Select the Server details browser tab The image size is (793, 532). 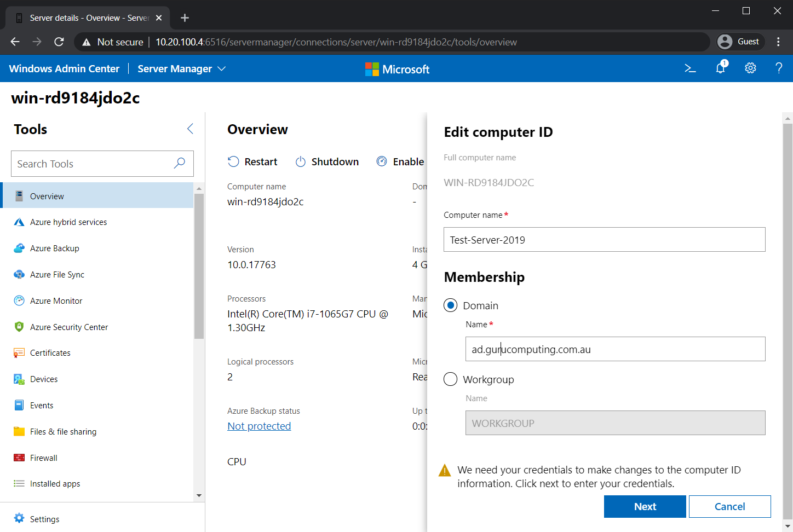tap(88, 18)
